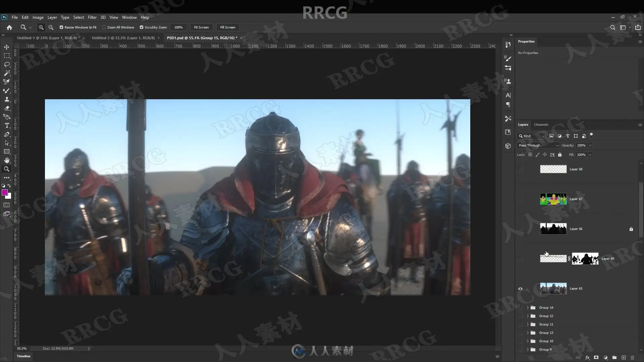The height and width of the screenshot is (362, 644).
Task: Click the Fit Screen button
Action: pyautogui.click(x=201, y=27)
